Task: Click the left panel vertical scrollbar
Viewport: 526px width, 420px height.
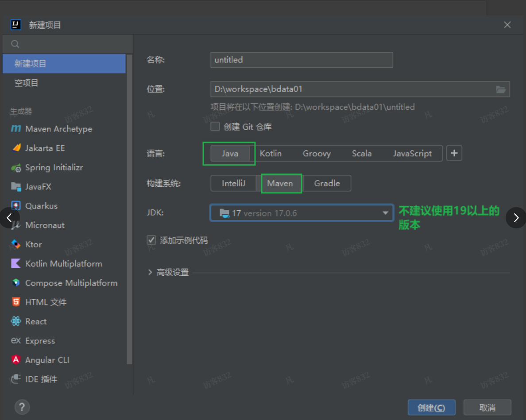Action: [x=129, y=210]
